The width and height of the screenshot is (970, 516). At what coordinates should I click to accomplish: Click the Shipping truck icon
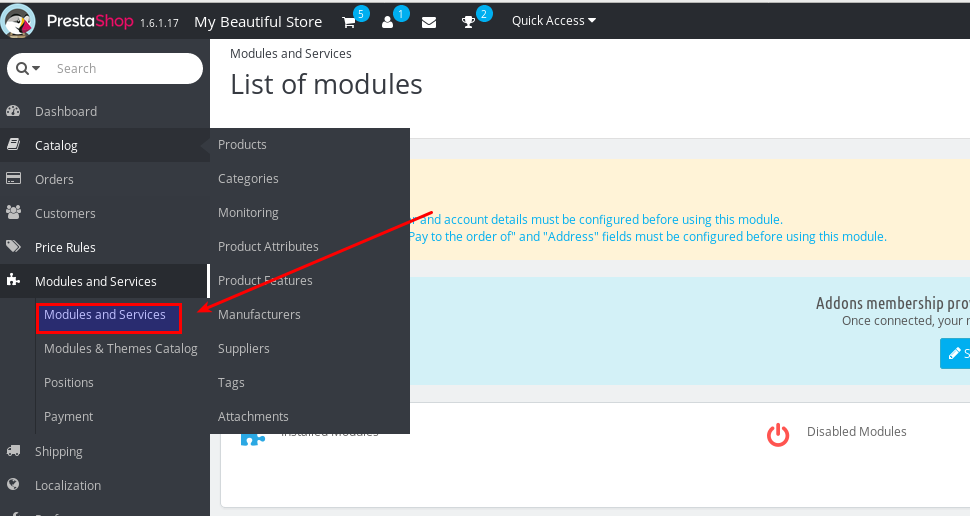pyautogui.click(x=13, y=451)
